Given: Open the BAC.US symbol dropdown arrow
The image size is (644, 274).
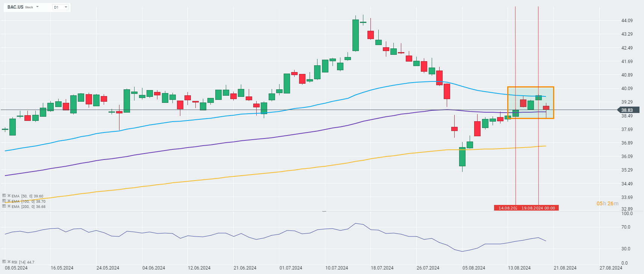Looking at the screenshot, I should tap(38, 7).
